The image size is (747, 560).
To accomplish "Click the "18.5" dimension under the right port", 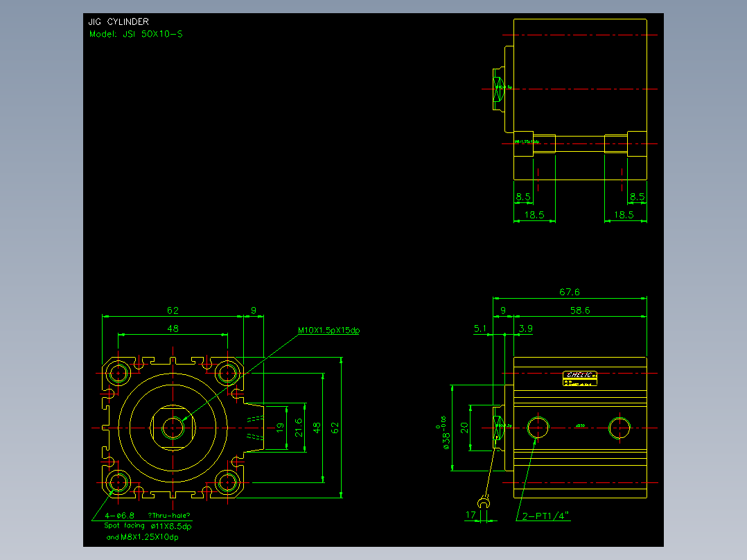I will [x=624, y=215].
